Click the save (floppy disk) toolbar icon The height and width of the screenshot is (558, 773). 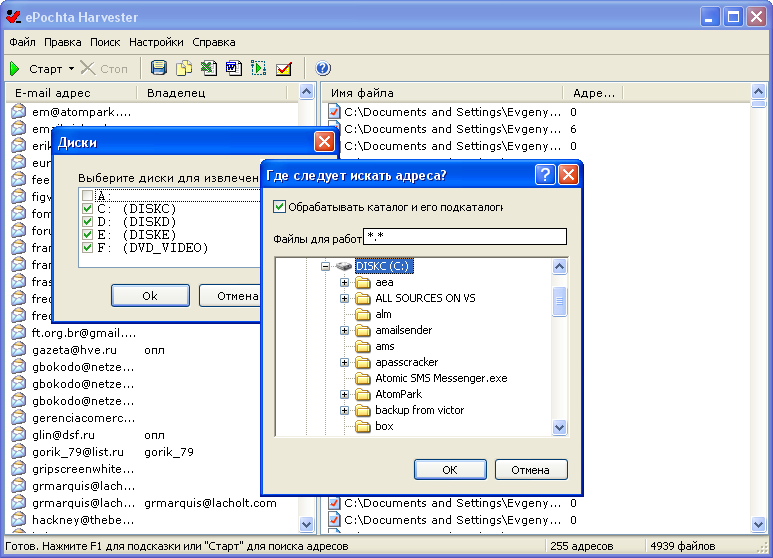[x=158, y=69]
